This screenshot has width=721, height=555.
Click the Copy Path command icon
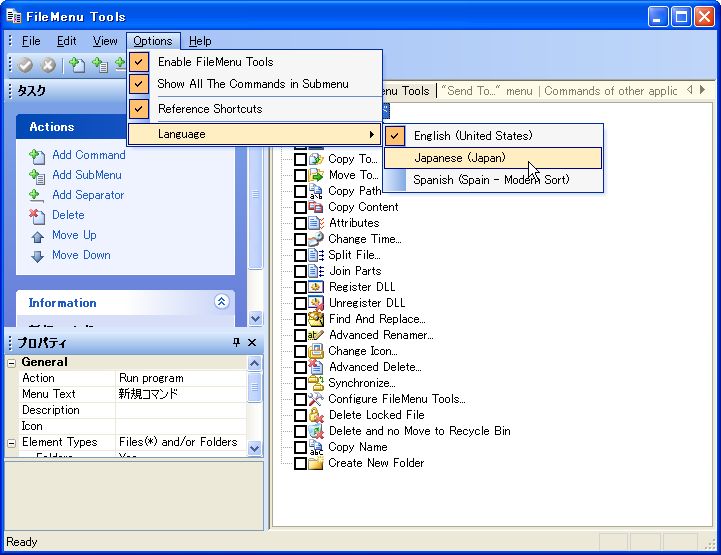tap(316, 191)
